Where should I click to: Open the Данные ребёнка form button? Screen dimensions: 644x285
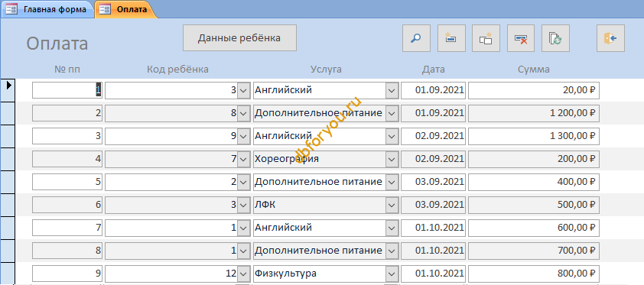239,38
